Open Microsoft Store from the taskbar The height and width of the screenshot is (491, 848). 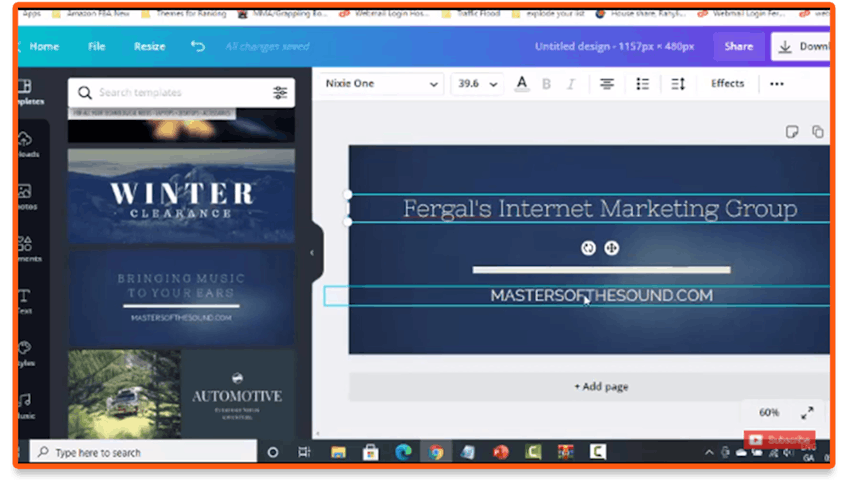point(370,452)
